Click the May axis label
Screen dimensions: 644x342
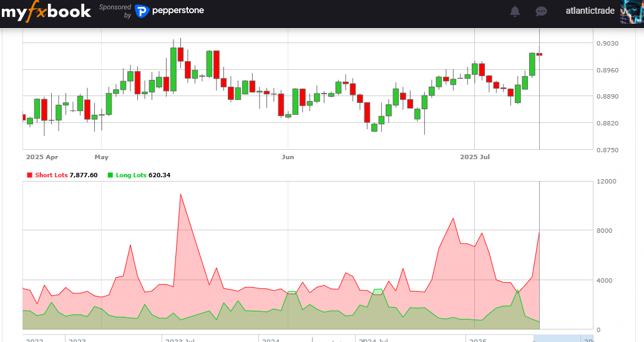[102, 157]
